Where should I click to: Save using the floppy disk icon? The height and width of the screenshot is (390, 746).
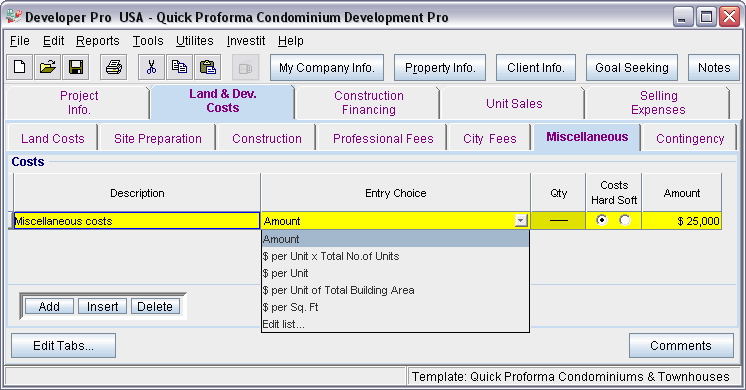click(x=76, y=67)
